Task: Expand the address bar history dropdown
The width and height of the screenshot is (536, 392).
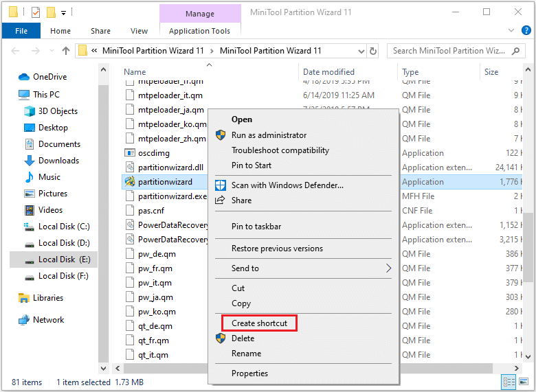Action: pyautogui.click(x=361, y=51)
